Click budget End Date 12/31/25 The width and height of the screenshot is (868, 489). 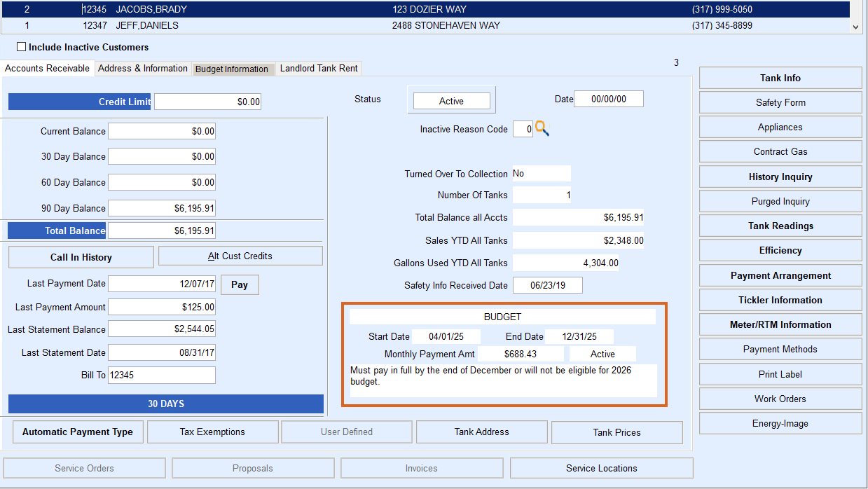click(579, 336)
